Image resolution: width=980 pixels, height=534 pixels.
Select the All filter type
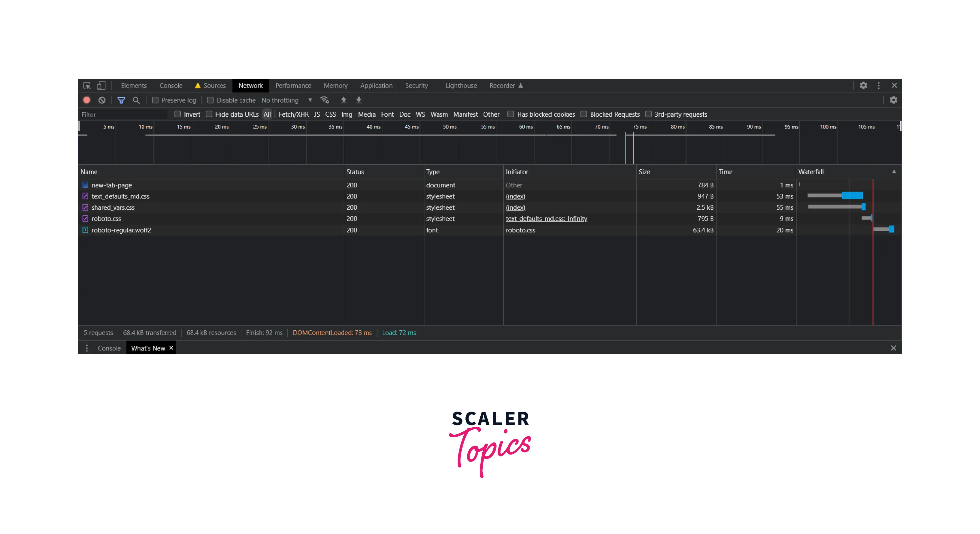[267, 114]
